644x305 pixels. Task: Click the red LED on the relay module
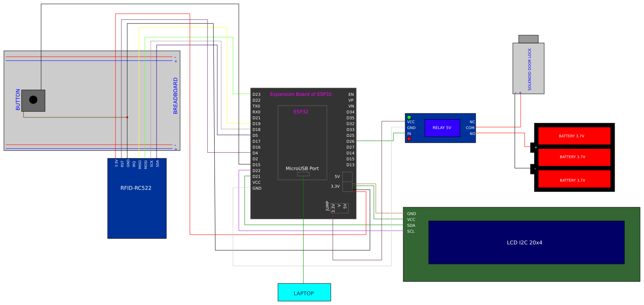(x=409, y=139)
